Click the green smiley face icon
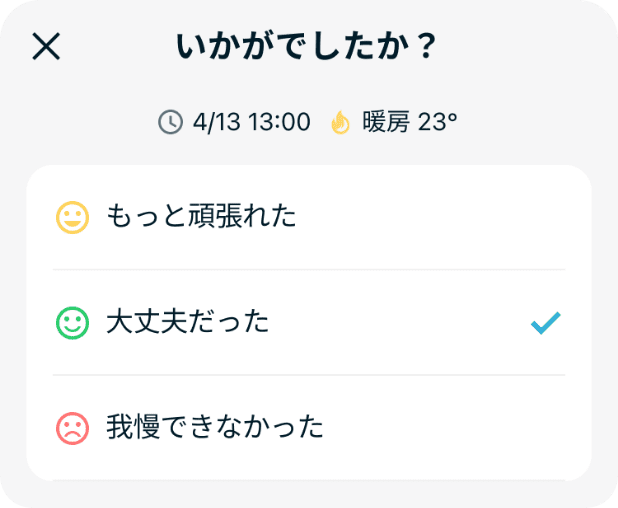This screenshot has width=618, height=508. (72, 323)
